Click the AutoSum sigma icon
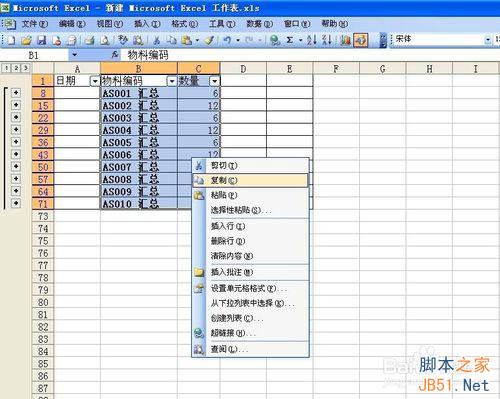This screenshot has height=399, width=500. click(x=290, y=40)
